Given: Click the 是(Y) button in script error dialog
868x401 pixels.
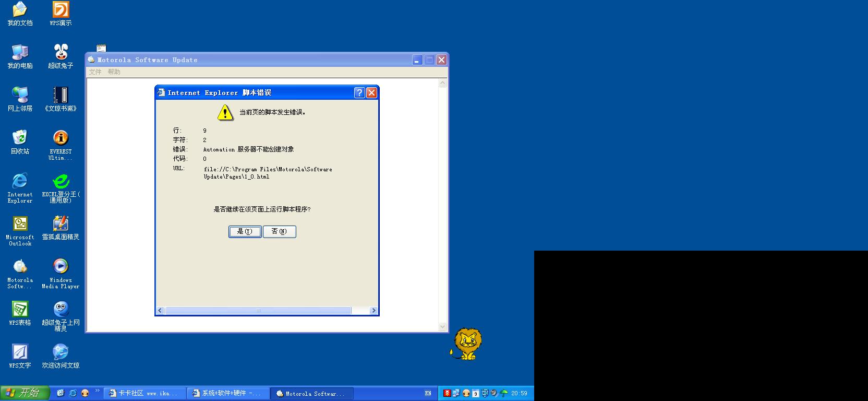Looking at the screenshot, I should tap(245, 231).
